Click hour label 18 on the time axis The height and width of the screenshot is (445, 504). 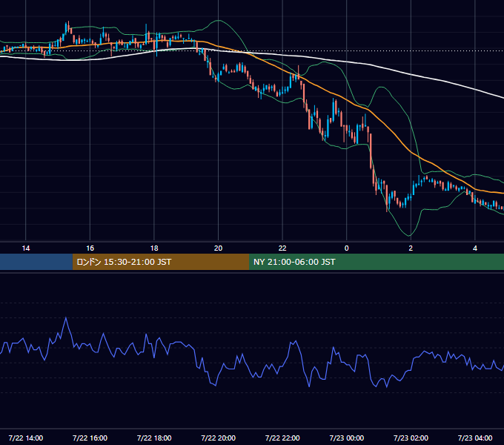(154, 248)
